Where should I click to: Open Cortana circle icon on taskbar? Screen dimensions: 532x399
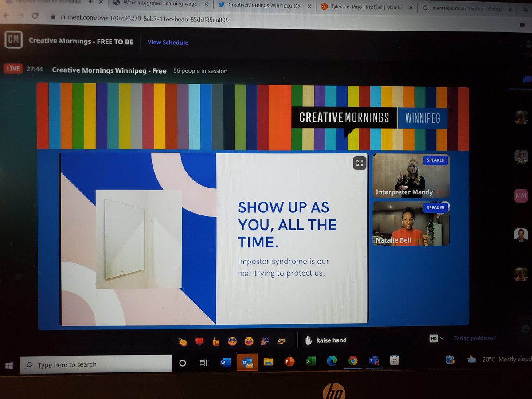[182, 363]
